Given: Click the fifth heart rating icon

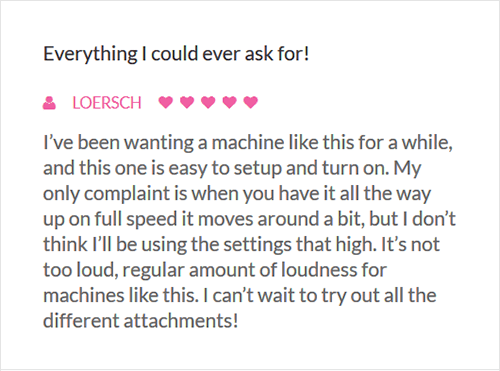Looking at the screenshot, I should [251, 102].
